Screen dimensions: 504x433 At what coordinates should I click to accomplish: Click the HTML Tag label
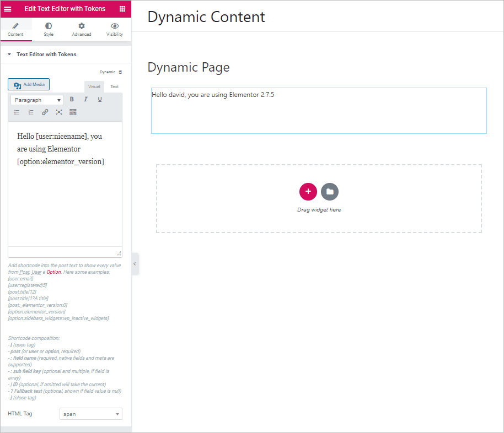20,414
